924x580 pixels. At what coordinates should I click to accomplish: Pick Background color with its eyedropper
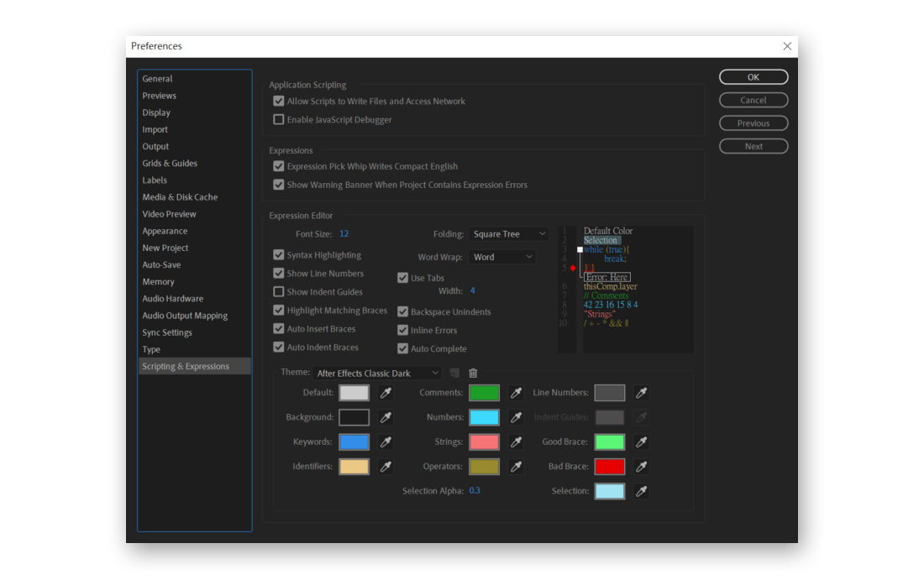tap(386, 417)
